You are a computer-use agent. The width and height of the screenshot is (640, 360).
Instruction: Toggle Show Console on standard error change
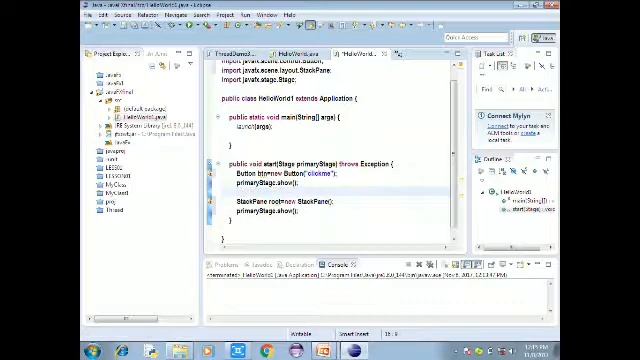click(x=478, y=264)
